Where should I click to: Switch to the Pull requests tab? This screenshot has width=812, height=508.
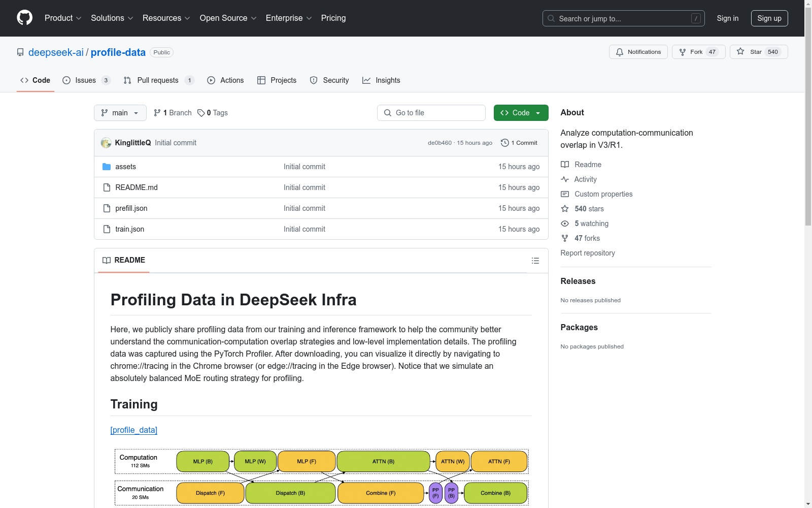pyautogui.click(x=159, y=80)
